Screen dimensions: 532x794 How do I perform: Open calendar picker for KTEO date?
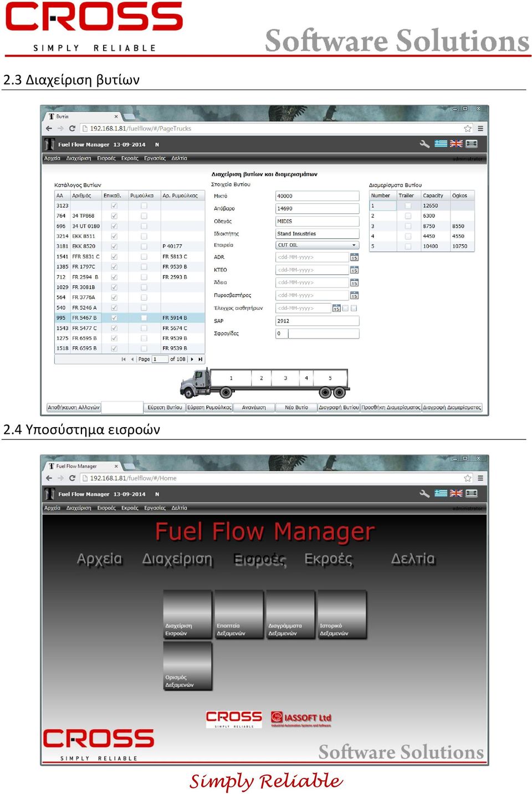pyautogui.click(x=354, y=270)
